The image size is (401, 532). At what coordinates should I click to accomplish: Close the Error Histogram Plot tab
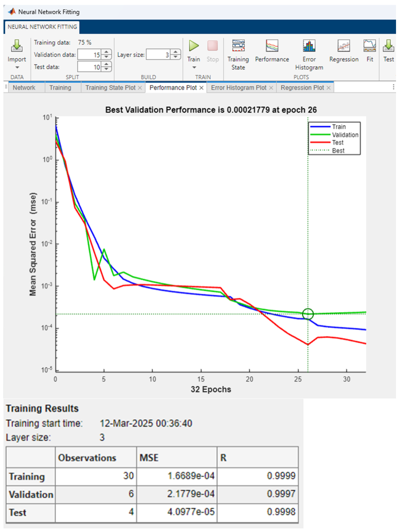(271, 88)
